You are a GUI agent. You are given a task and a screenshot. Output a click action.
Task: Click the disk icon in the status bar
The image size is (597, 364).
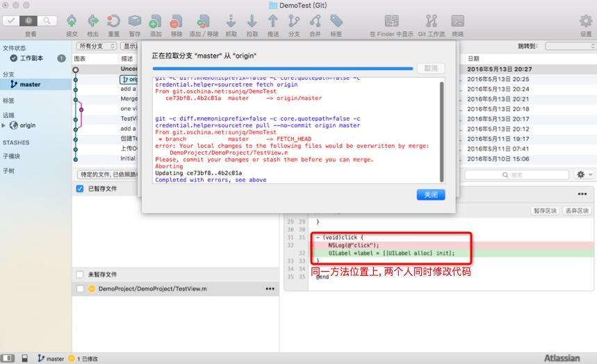click(25, 358)
